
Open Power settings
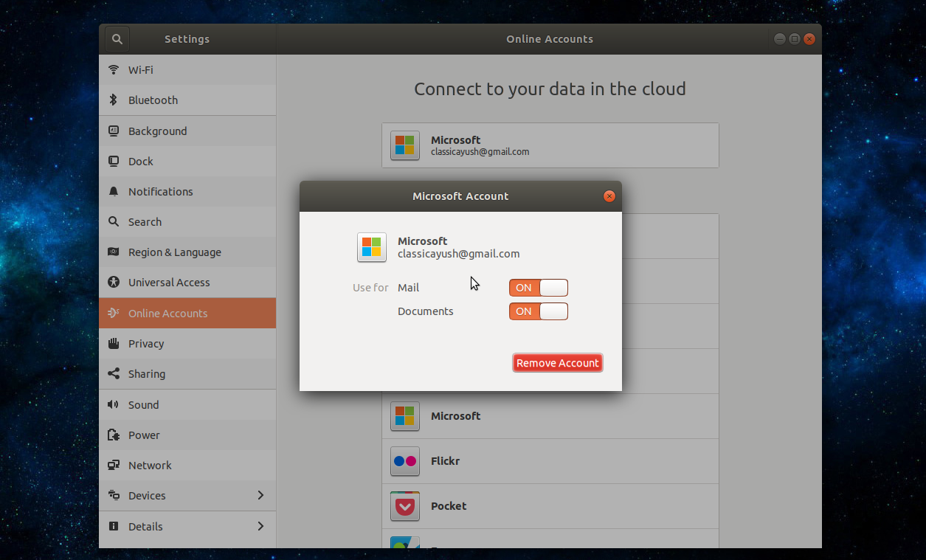[x=187, y=435]
